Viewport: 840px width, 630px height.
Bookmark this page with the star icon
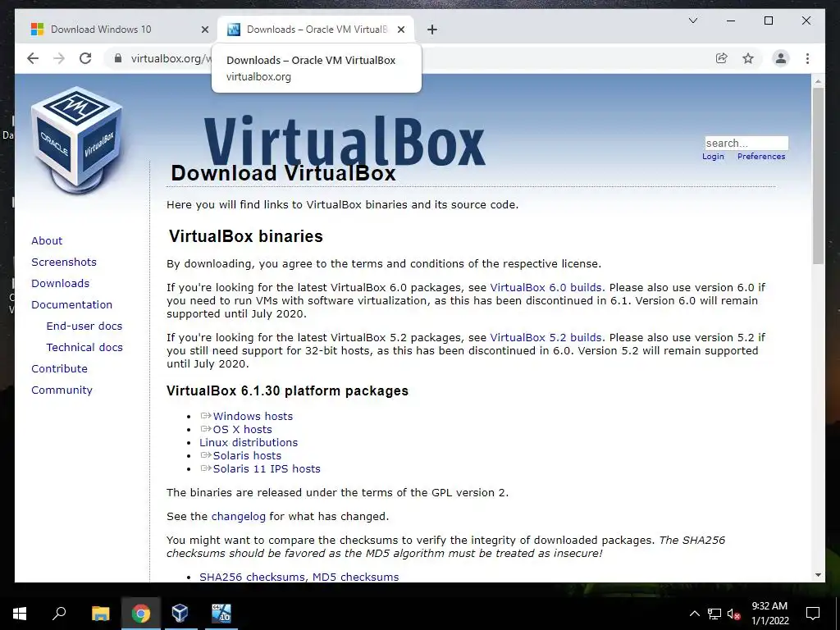pyautogui.click(x=748, y=58)
